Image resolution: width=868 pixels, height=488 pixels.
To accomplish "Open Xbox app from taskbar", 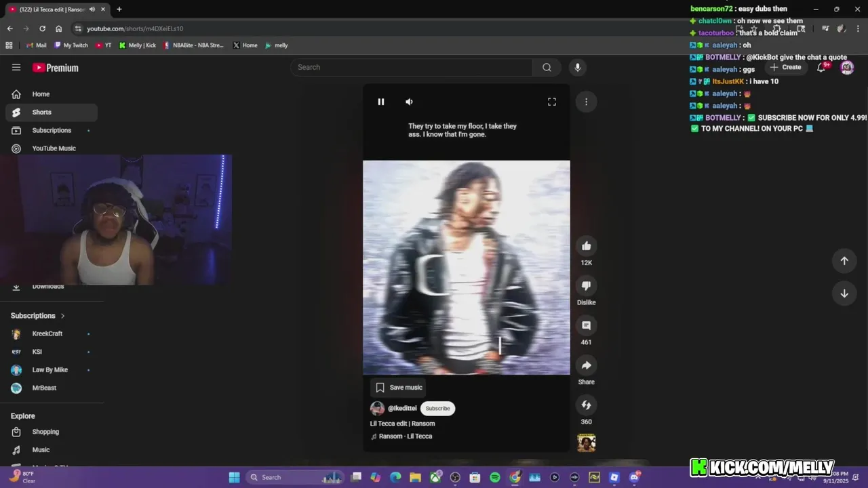I will coord(435,477).
